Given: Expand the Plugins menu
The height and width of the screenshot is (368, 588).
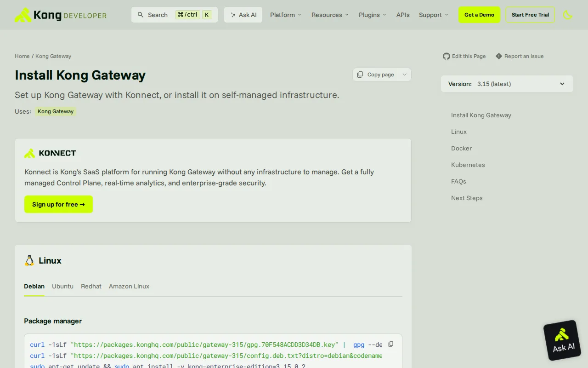Looking at the screenshot, I should [x=373, y=15].
